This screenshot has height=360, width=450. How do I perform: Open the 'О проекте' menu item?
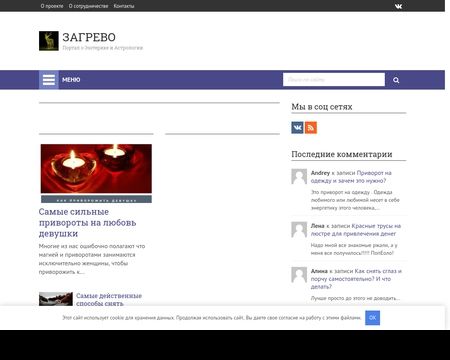coord(52,6)
